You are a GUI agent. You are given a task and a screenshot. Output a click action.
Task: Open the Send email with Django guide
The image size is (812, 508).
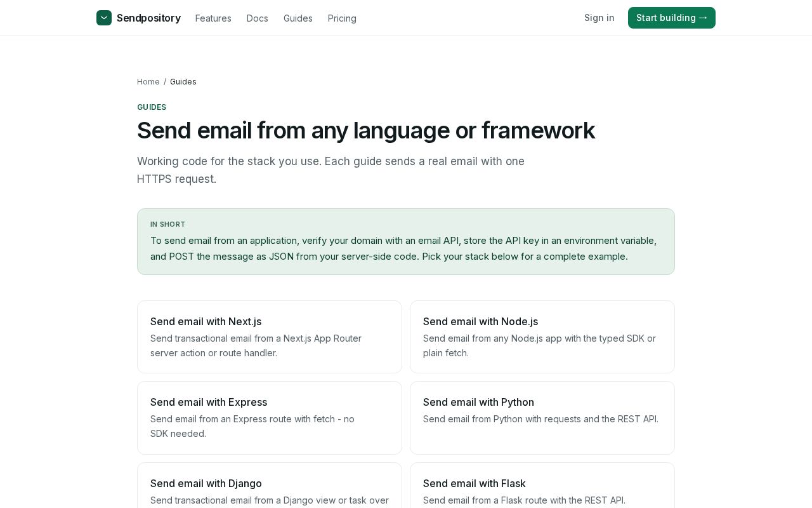pos(270,486)
